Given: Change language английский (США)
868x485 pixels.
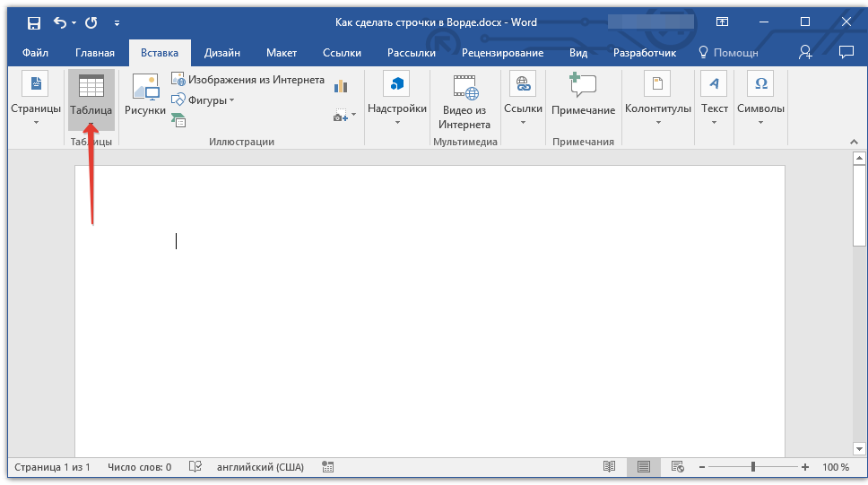Looking at the screenshot, I should 260,467.
